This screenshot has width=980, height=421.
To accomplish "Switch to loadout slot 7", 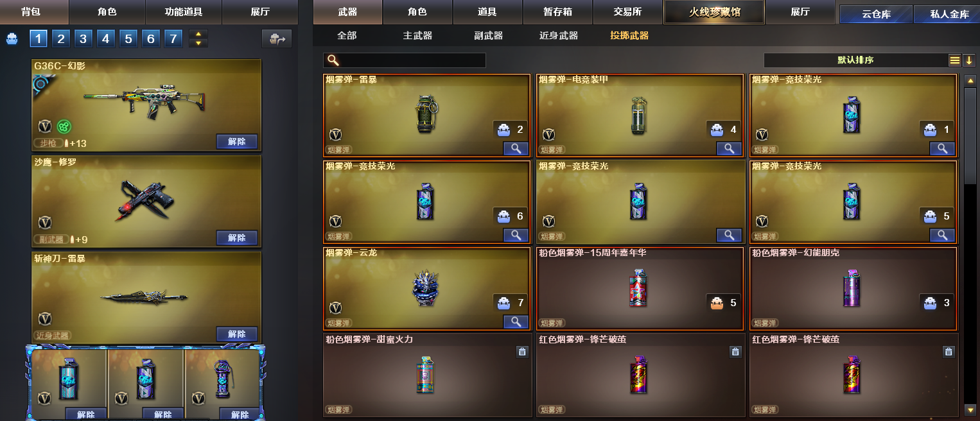I will coord(173,39).
